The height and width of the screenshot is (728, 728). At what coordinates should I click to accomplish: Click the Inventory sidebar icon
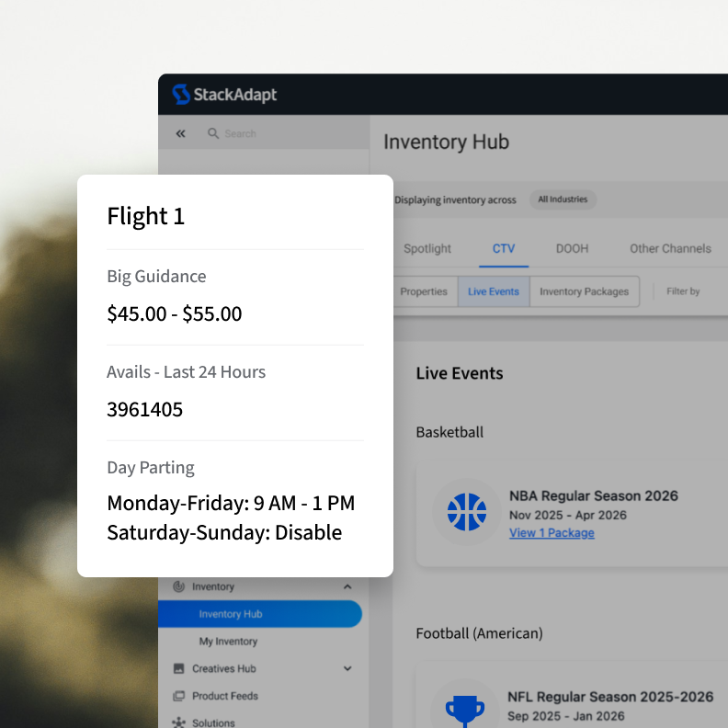[x=178, y=586]
